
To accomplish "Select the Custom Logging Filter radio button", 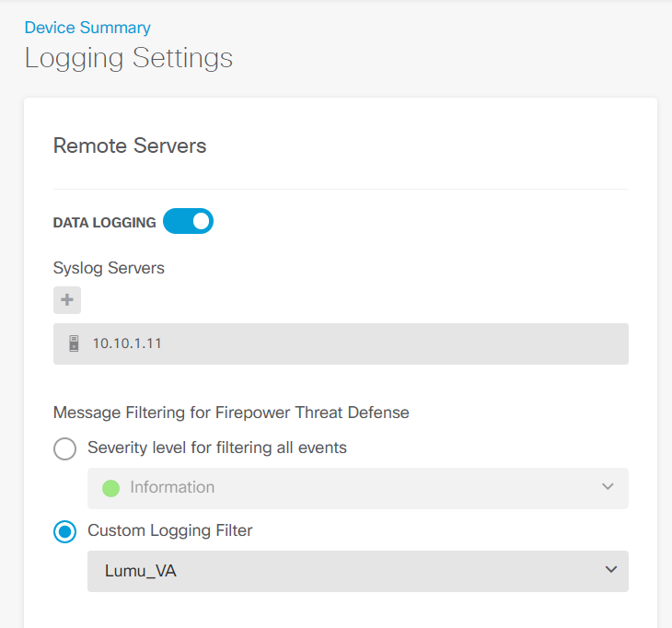I will 65,531.
